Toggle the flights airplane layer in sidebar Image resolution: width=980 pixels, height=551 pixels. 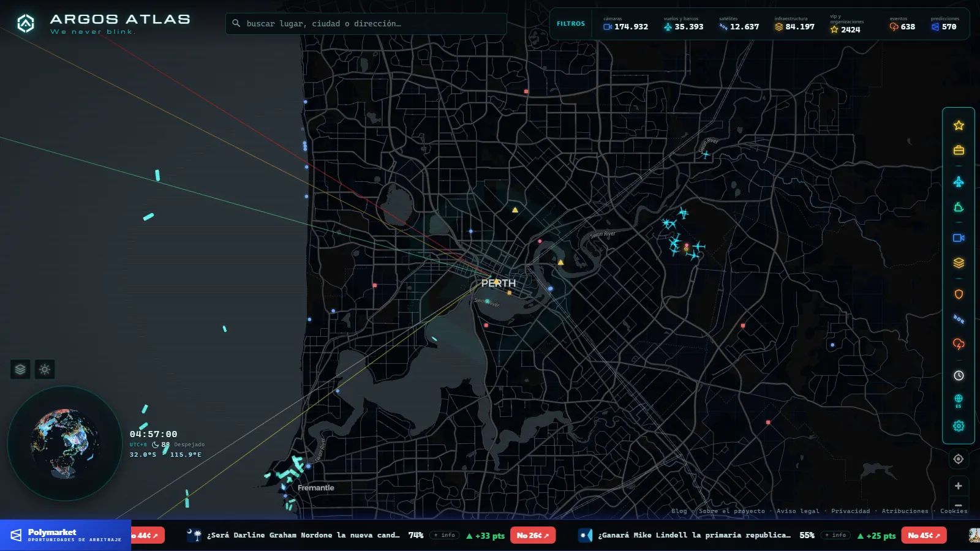tap(959, 182)
